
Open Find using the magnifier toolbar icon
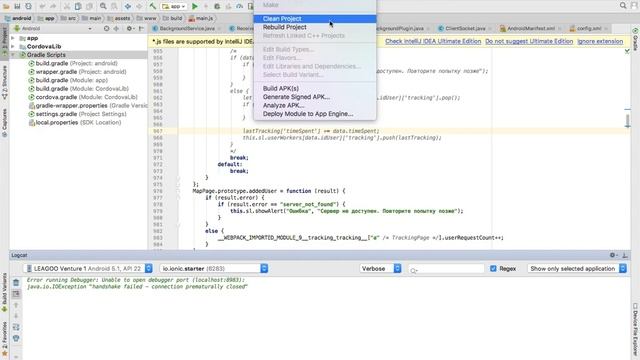pos(103,6)
